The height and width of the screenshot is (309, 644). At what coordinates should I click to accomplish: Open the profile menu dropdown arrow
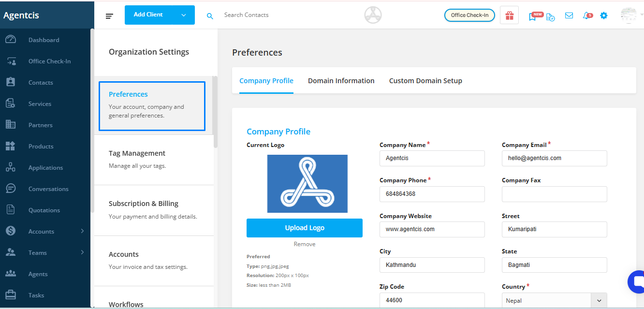click(x=641, y=15)
